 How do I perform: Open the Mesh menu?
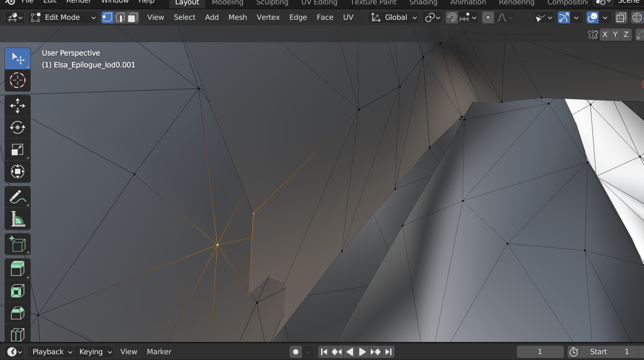(x=238, y=17)
